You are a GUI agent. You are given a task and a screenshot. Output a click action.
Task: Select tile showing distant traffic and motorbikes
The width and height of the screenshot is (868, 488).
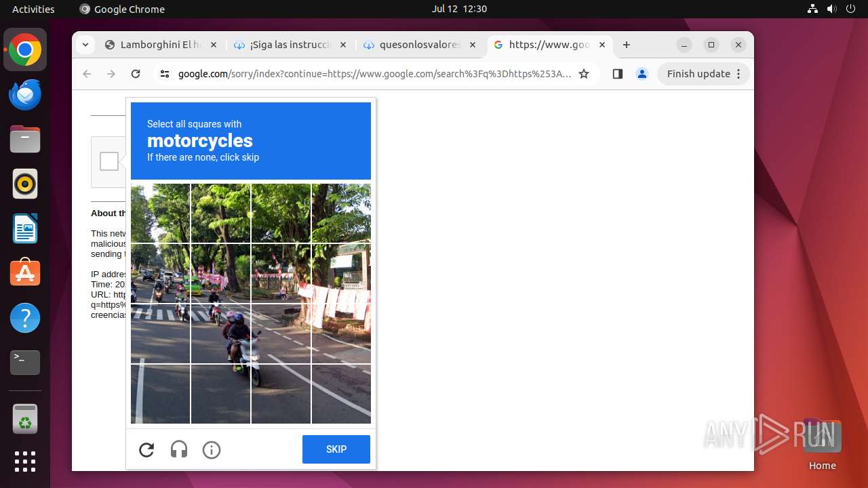click(160, 273)
